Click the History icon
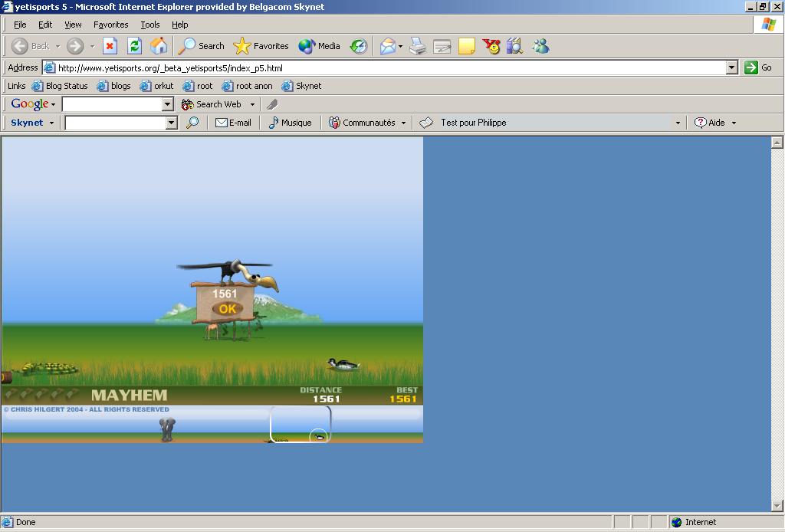 (359, 46)
